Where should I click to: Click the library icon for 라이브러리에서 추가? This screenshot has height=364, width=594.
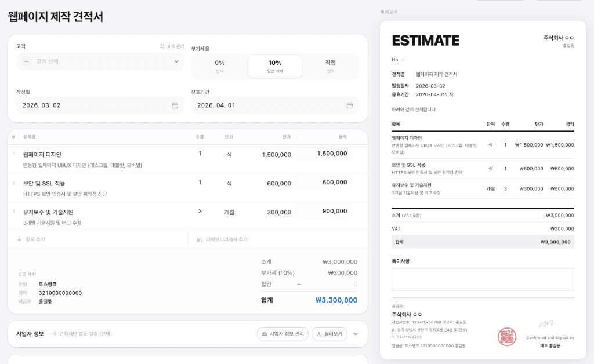coord(200,239)
